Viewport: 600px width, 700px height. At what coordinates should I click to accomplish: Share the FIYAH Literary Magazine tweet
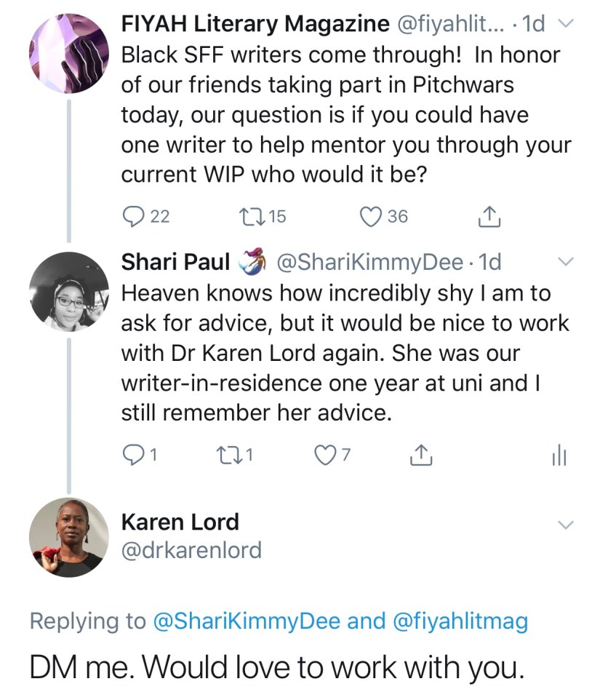click(489, 216)
